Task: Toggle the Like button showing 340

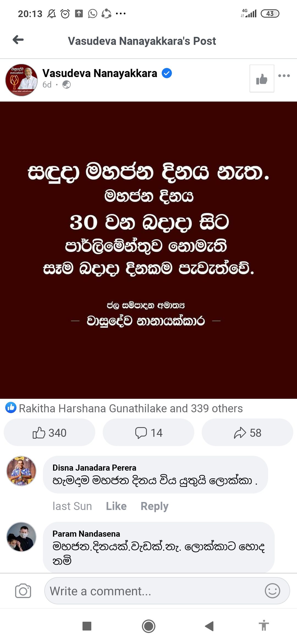Action: click(50, 433)
